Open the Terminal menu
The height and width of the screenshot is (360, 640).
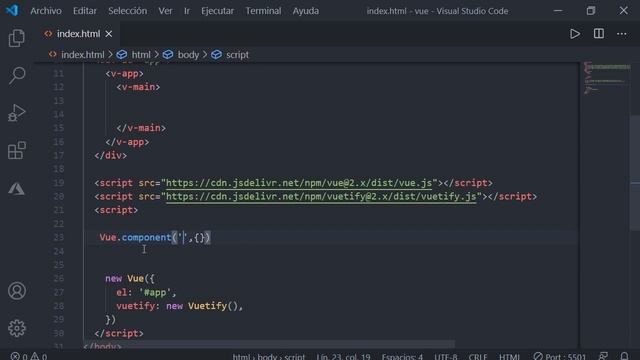coord(263,11)
